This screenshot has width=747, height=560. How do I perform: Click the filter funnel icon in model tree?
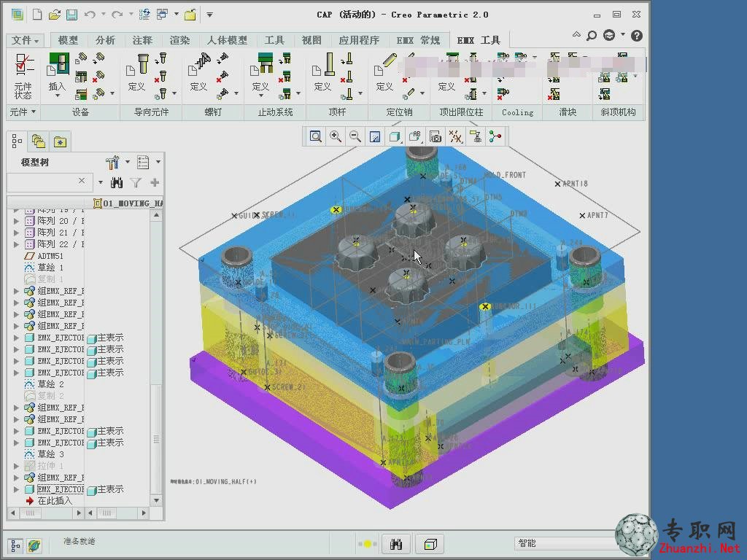[x=136, y=182]
